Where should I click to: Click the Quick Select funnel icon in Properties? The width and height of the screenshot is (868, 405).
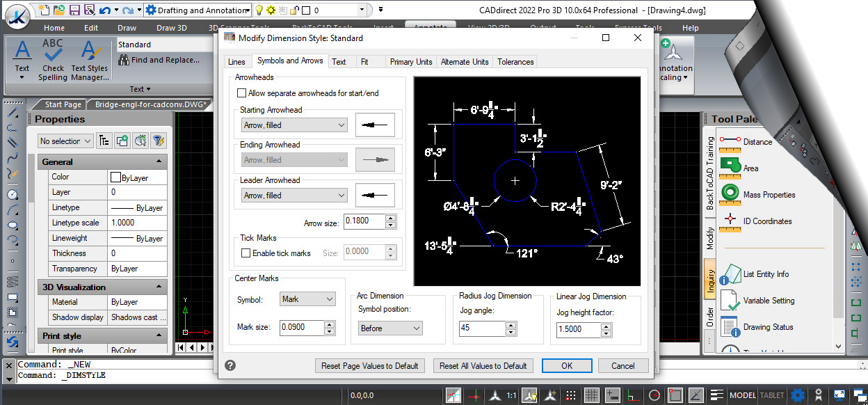point(158,141)
